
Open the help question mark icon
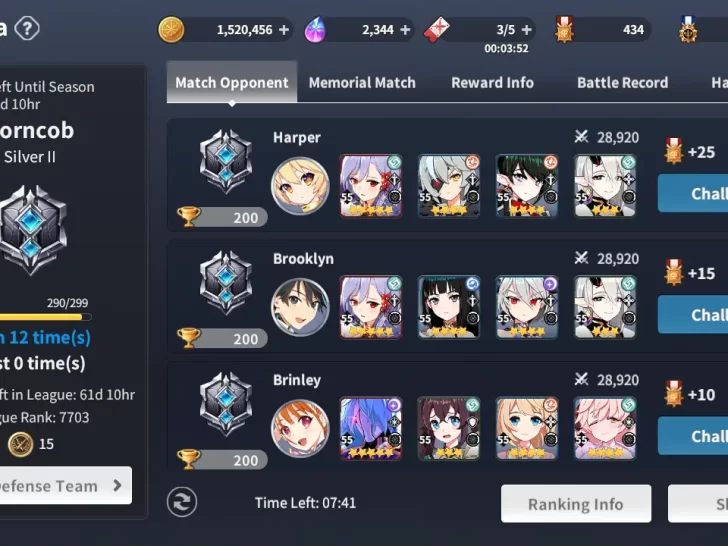tap(27, 29)
